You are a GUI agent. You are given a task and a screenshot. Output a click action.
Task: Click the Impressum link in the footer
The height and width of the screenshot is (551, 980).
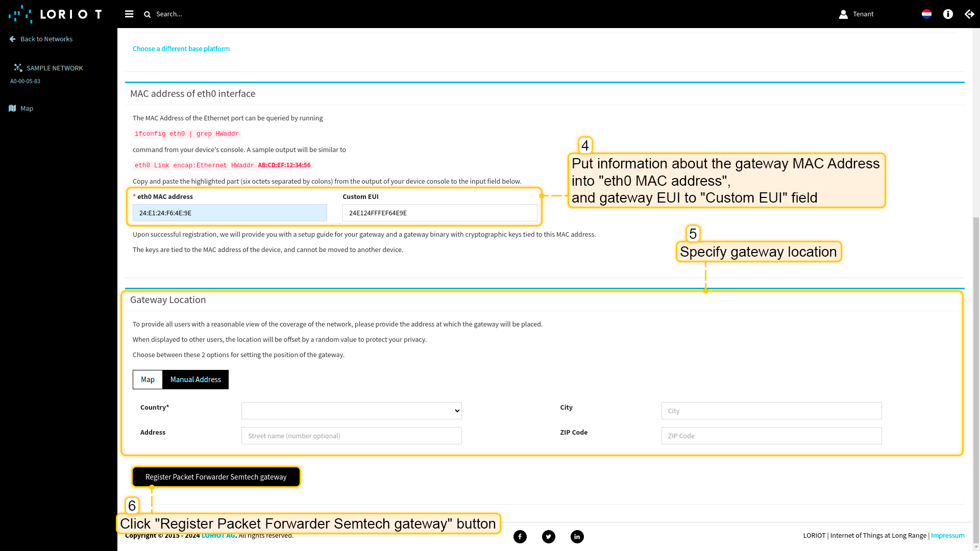click(x=947, y=535)
